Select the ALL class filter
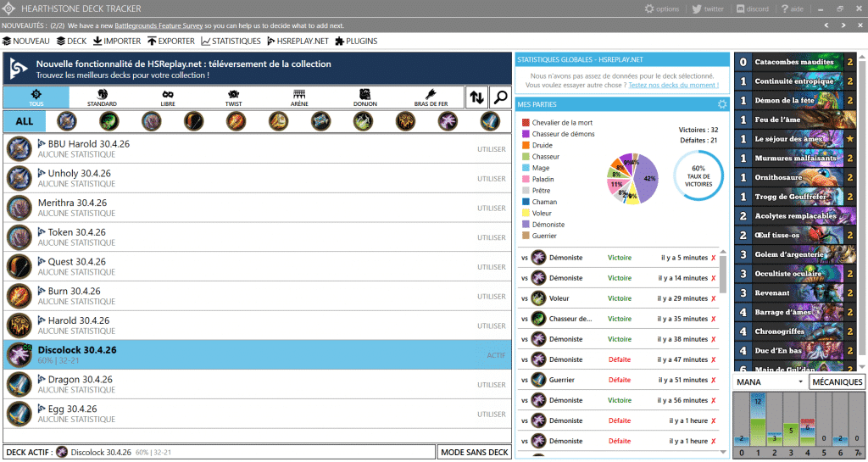The width and height of the screenshot is (868, 462). [x=25, y=121]
